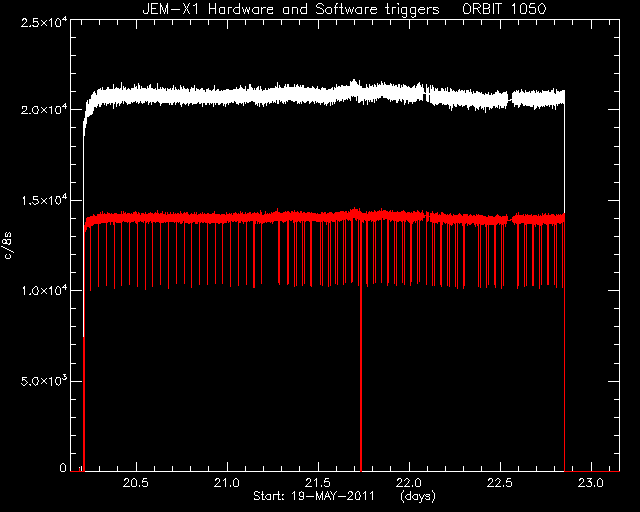640x512 pixels.
Task: Click the 22.0 x-axis tick label
Action: click(x=409, y=483)
